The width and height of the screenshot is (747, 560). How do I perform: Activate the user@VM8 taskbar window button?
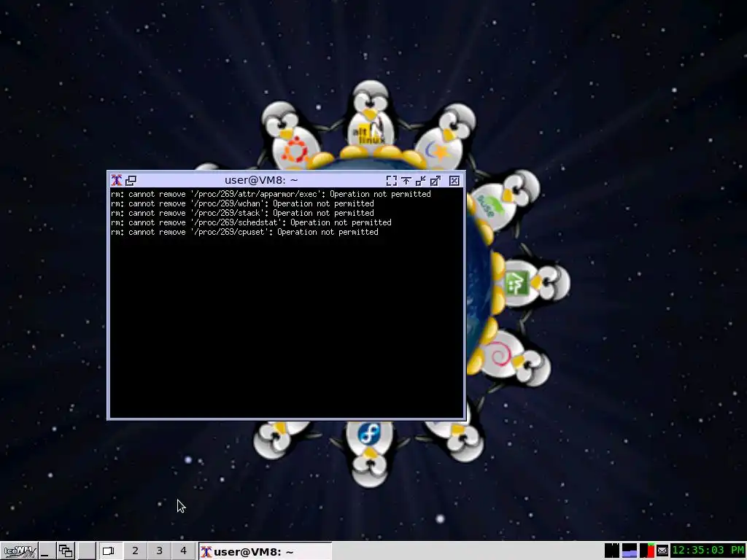pos(265,551)
